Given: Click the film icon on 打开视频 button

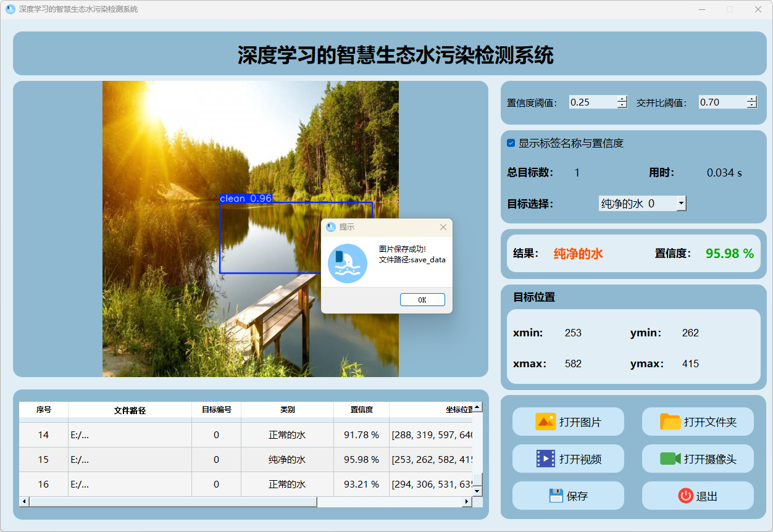Looking at the screenshot, I should [546, 459].
